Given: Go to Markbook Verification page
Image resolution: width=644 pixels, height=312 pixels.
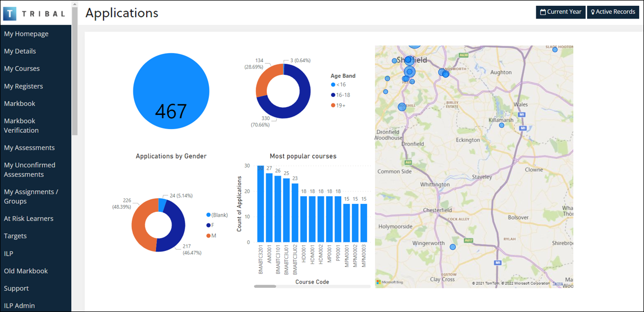Looking at the screenshot, I should [21, 125].
